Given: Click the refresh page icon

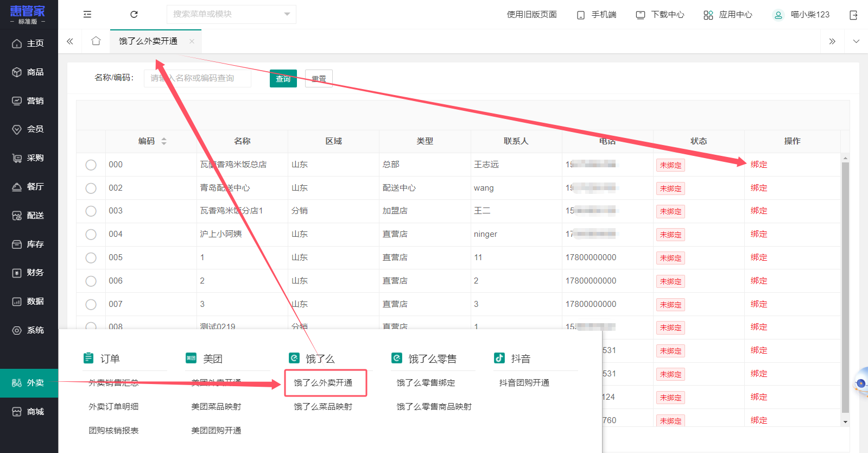Looking at the screenshot, I should click(134, 15).
